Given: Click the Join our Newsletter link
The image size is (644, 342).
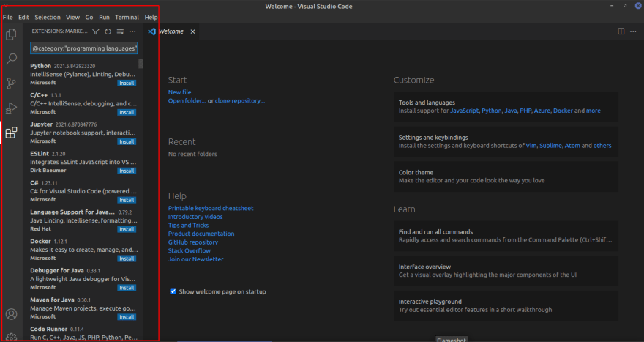Looking at the screenshot, I should pyautogui.click(x=196, y=259).
